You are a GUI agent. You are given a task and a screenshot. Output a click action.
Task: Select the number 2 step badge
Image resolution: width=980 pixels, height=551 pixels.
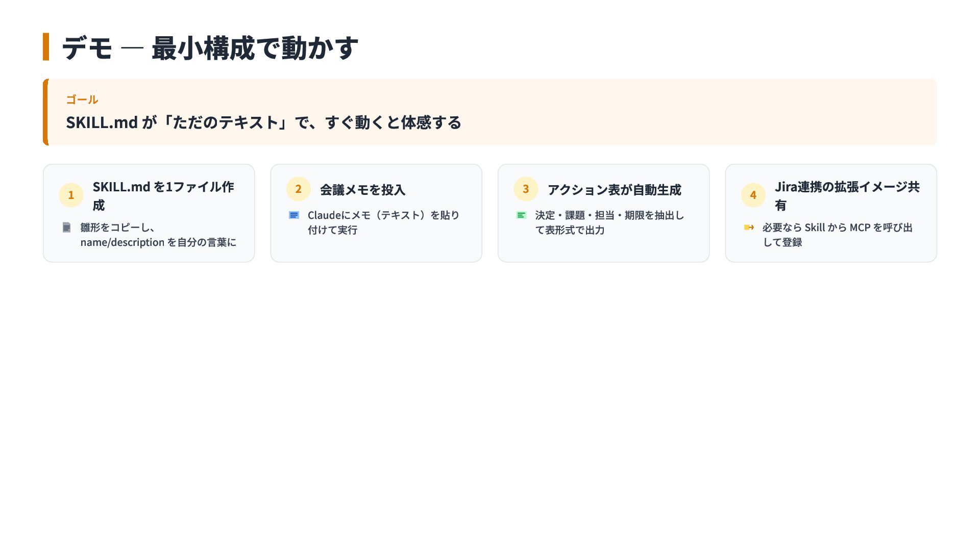coord(299,189)
